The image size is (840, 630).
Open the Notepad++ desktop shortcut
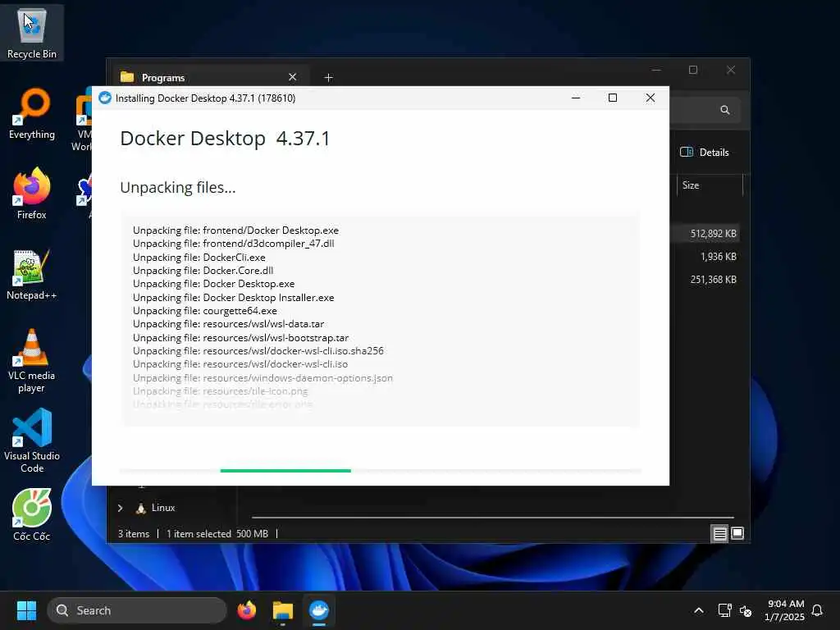point(32,274)
